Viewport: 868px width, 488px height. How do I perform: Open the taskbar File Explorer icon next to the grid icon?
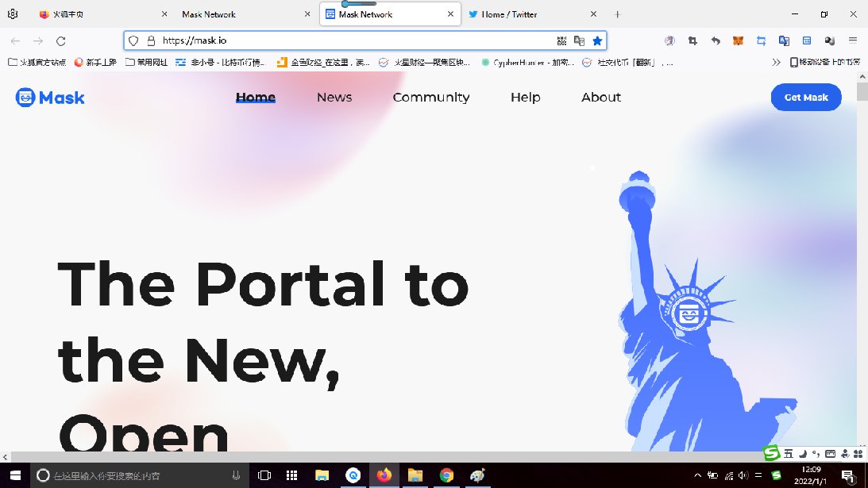(x=322, y=475)
